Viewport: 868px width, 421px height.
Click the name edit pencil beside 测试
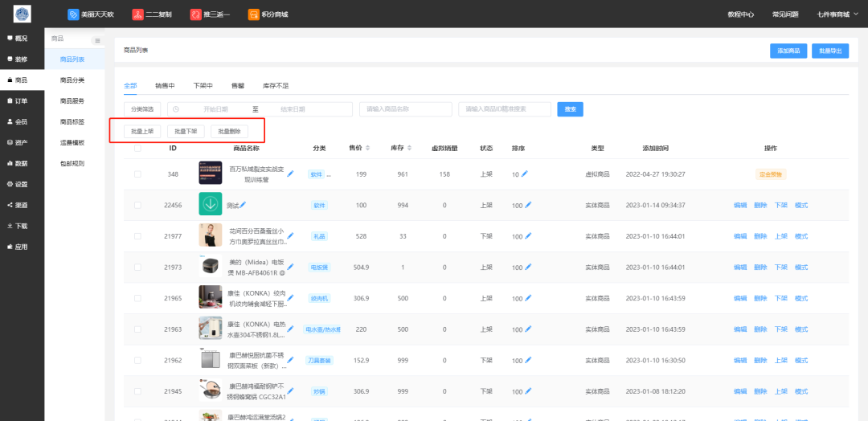pyautogui.click(x=243, y=205)
